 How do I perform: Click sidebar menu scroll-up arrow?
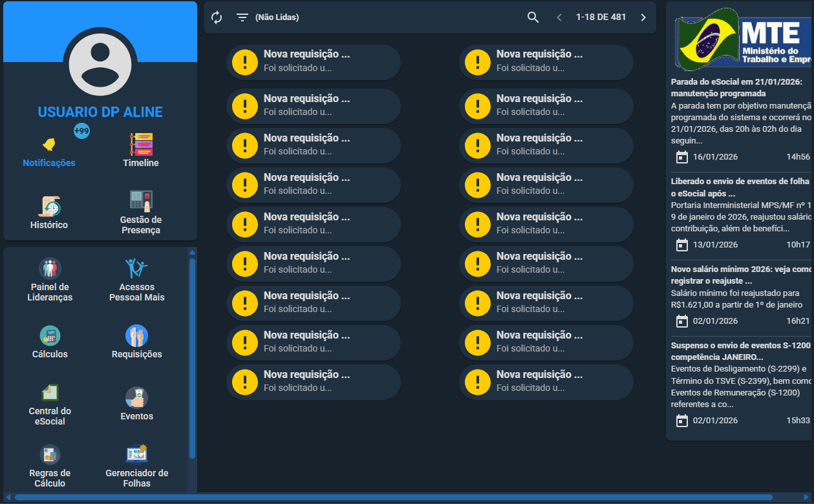pyautogui.click(x=192, y=252)
